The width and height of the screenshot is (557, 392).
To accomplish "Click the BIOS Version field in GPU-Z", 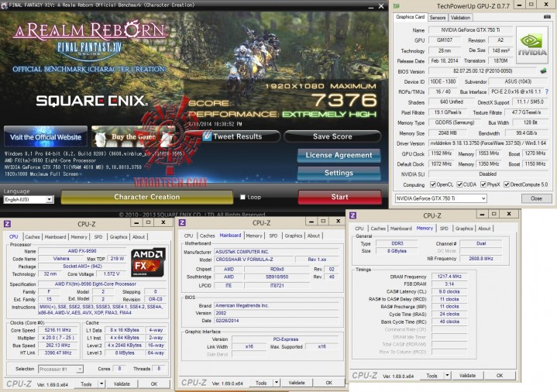I will pyautogui.click(x=483, y=71).
